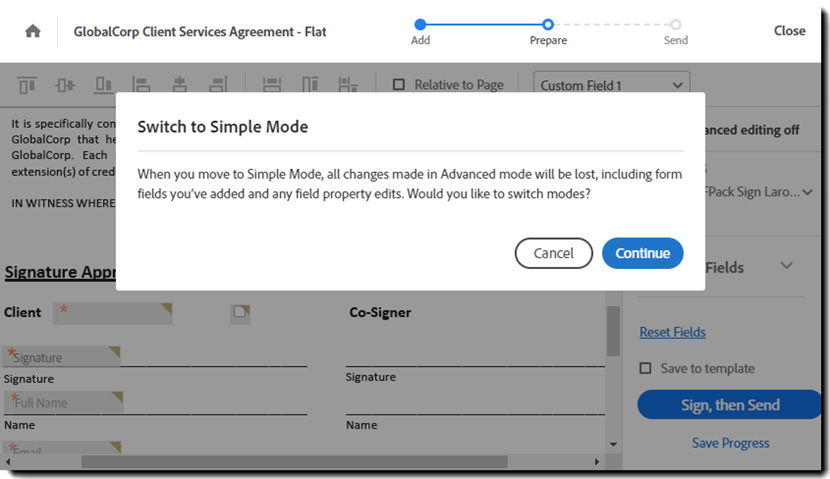Viewport: 830px width, 479px height.
Task: Go to the Send step
Action: 676,24
